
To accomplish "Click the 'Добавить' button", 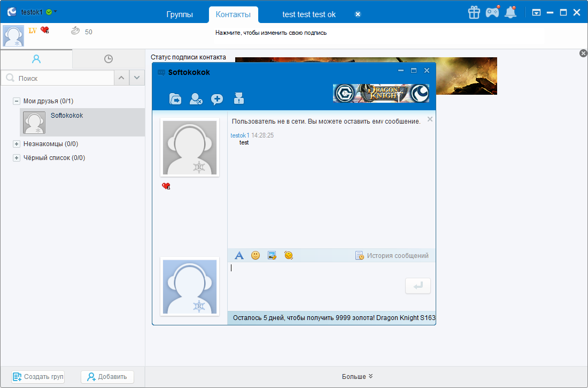I will 107,377.
